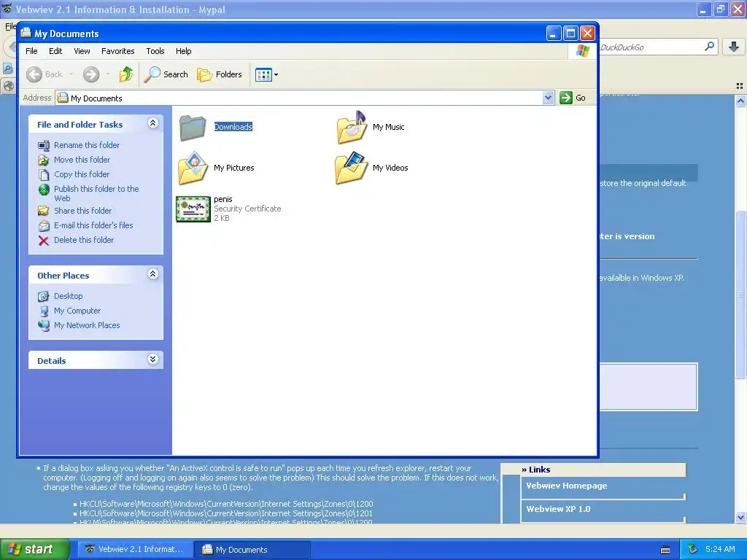This screenshot has height=560, width=747.
Task: Select the My Pictures folder icon
Action: click(193, 168)
